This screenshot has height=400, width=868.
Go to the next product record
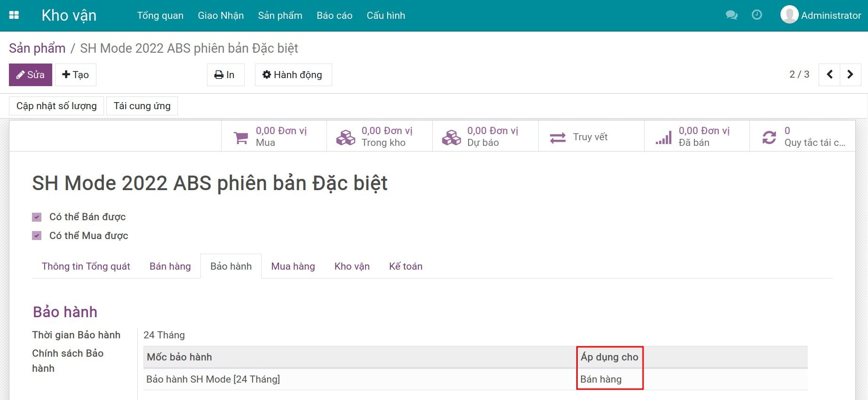[x=850, y=74]
